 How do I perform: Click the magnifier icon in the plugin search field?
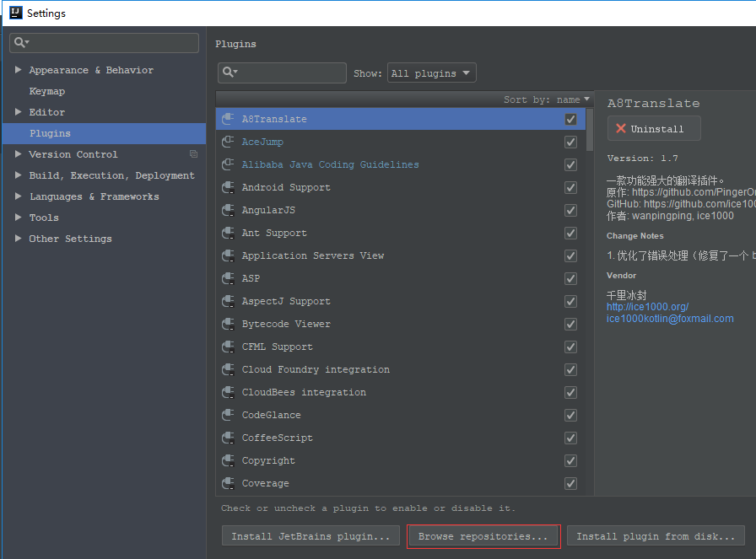tap(227, 73)
